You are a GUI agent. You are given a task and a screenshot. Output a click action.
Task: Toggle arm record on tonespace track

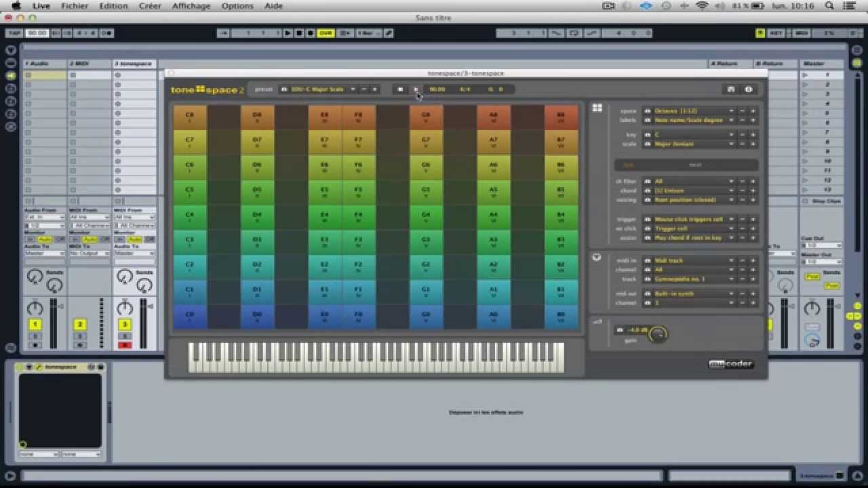pos(124,345)
